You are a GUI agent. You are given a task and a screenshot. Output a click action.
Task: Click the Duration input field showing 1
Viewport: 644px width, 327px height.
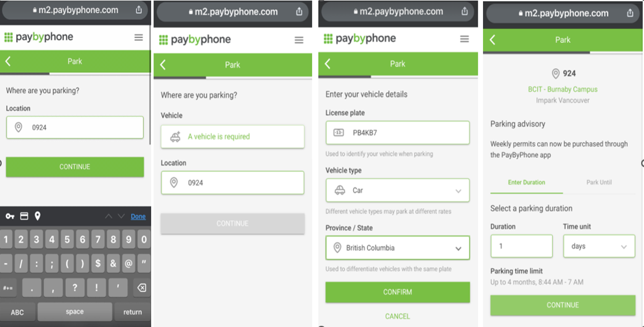pyautogui.click(x=522, y=246)
